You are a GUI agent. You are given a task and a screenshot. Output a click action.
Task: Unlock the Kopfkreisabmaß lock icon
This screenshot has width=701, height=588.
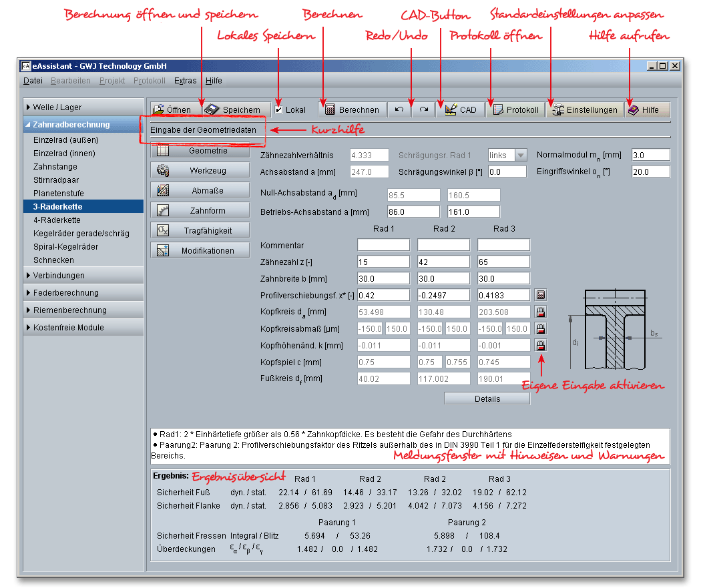coord(541,328)
